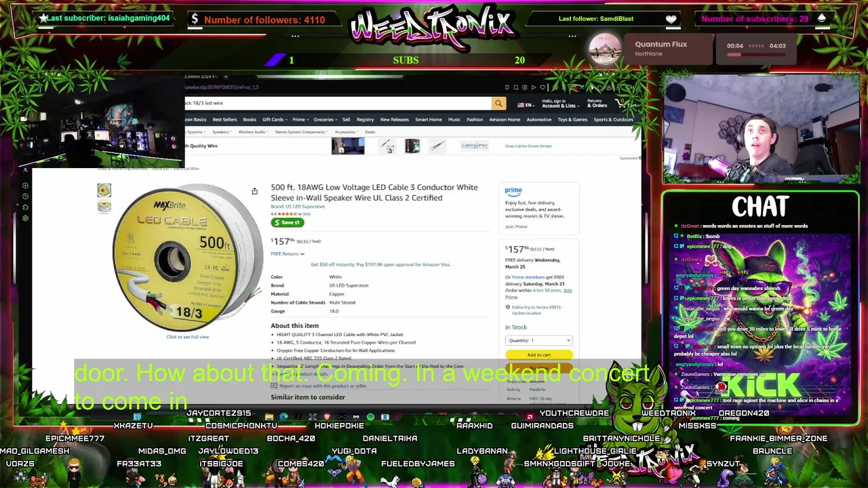The width and height of the screenshot is (868, 488).
Task: Click the black box sponsored product thumbnail
Action: point(412,146)
